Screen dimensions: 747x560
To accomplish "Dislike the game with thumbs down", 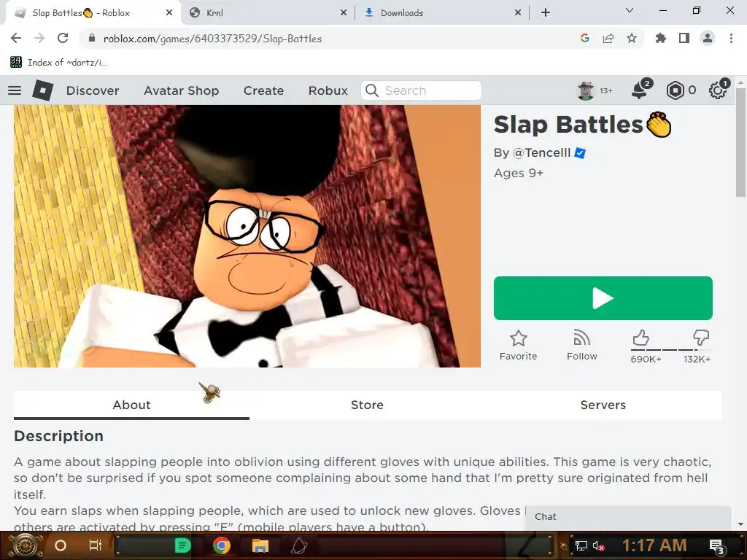I will click(700, 338).
